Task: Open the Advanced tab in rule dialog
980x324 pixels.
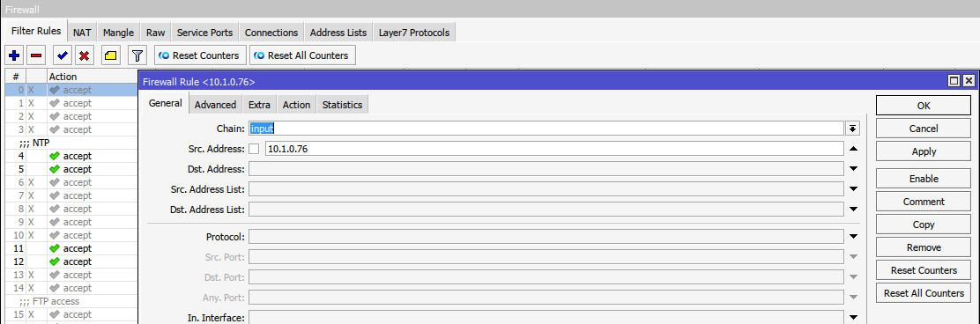Action: pos(215,105)
